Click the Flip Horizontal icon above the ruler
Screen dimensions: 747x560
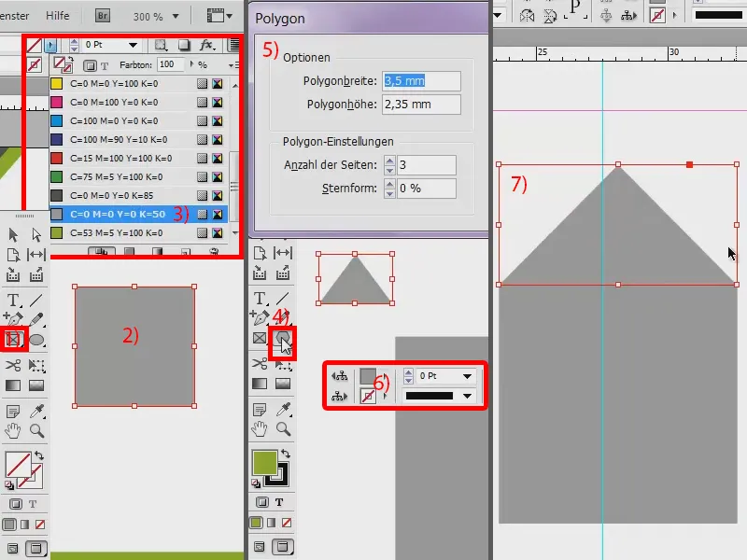click(x=527, y=16)
